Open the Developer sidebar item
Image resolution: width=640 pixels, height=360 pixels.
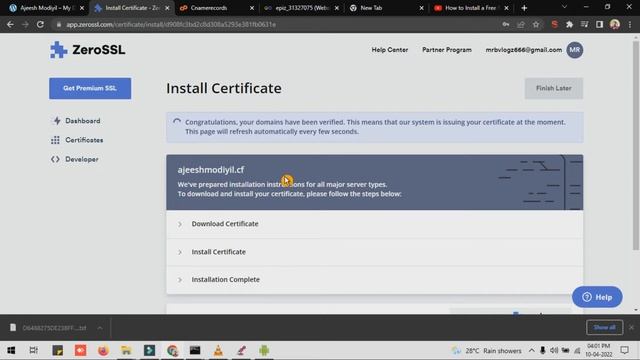82,159
